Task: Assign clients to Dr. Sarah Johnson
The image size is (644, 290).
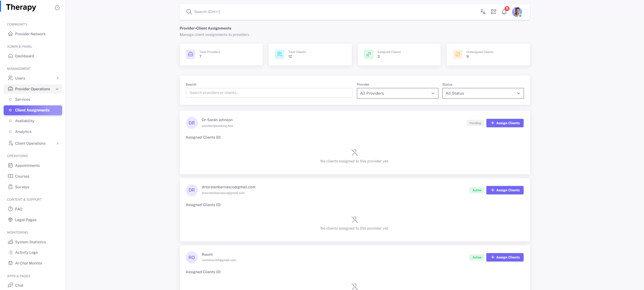Action: point(505,123)
